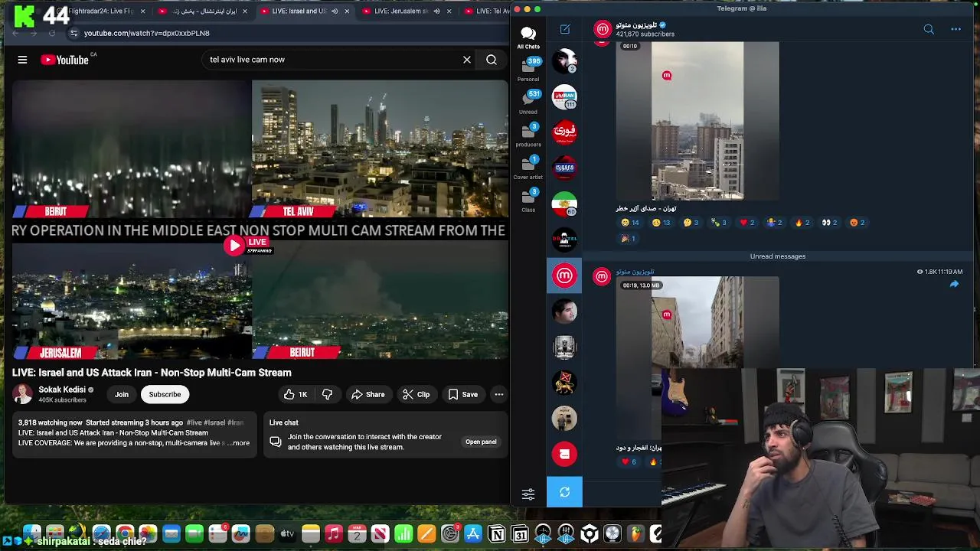Open the red M channel in chat list
This screenshot has height=551, width=980.
click(564, 275)
